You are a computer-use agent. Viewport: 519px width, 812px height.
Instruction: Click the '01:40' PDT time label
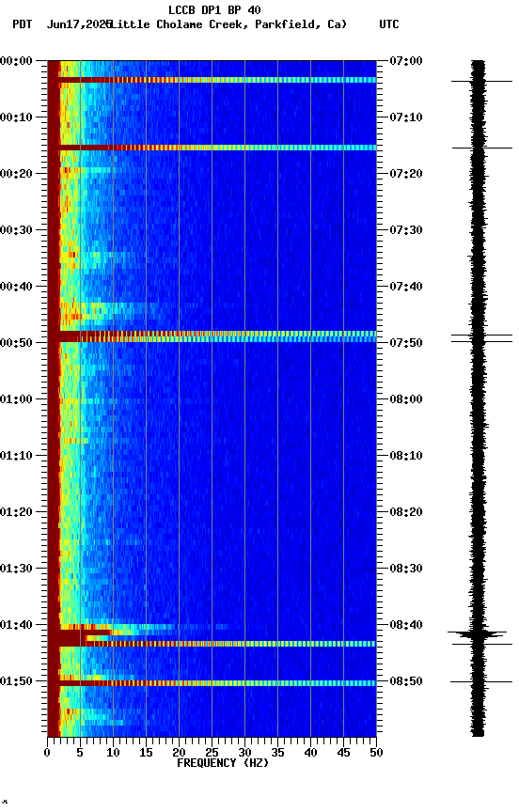tap(16, 625)
